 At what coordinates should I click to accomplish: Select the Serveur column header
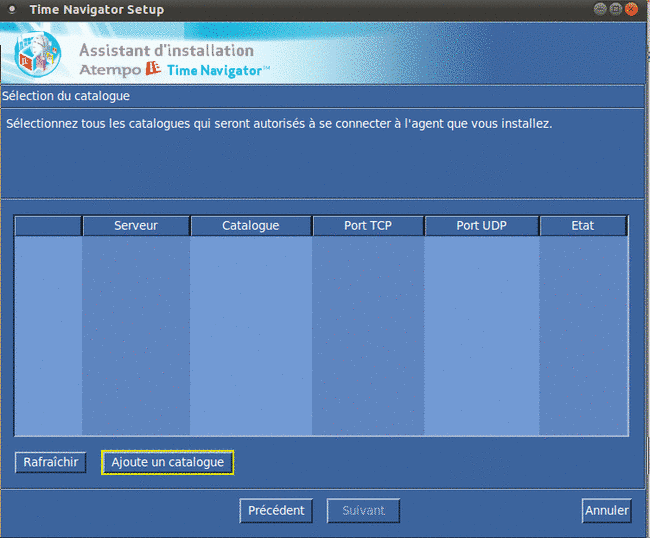point(136,225)
